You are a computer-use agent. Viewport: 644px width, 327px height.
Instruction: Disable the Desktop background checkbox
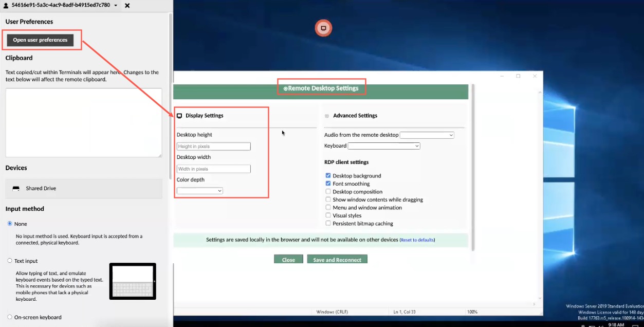click(x=328, y=176)
